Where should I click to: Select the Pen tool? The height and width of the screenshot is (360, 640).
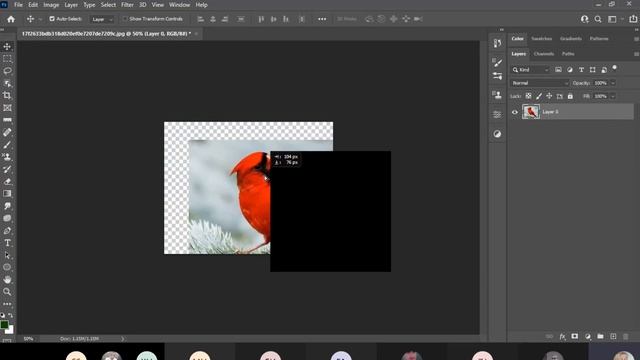(x=7, y=230)
